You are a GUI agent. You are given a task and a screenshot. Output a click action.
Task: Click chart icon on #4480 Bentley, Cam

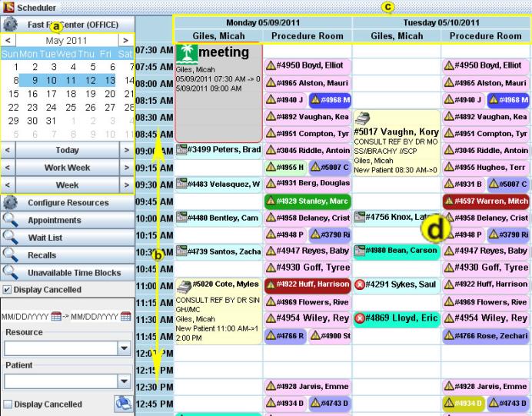[181, 218]
